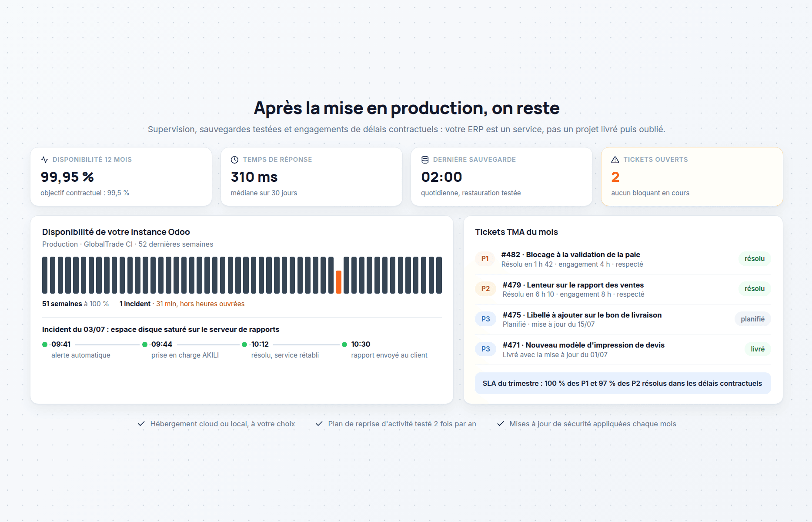Screen dimensions: 812x522
Task: Click the text 31 min, hors heures ouvrées
Action: (200, 304)
